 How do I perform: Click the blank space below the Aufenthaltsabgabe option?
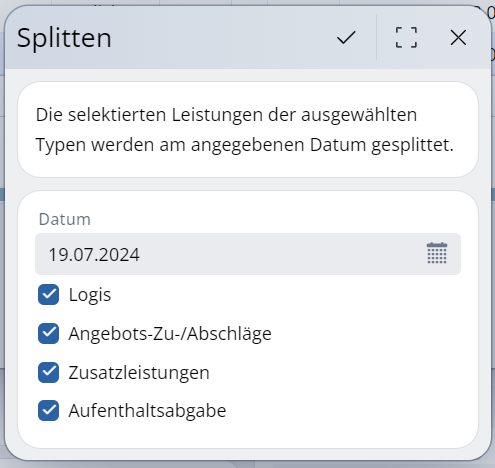(x=248, y=435)
